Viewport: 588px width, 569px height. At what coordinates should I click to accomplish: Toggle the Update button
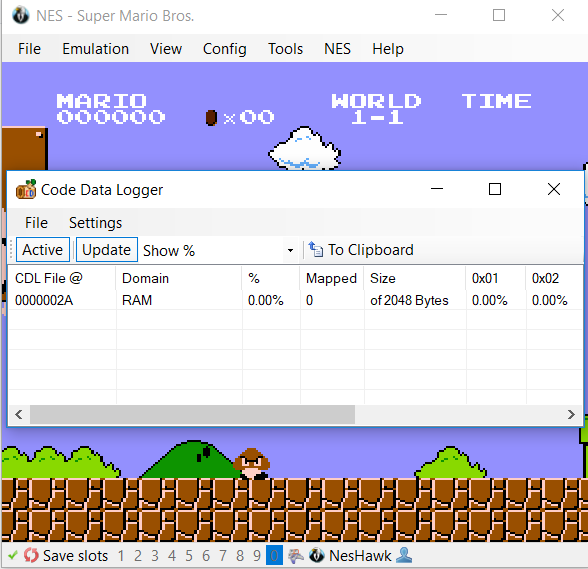point(106,249)
